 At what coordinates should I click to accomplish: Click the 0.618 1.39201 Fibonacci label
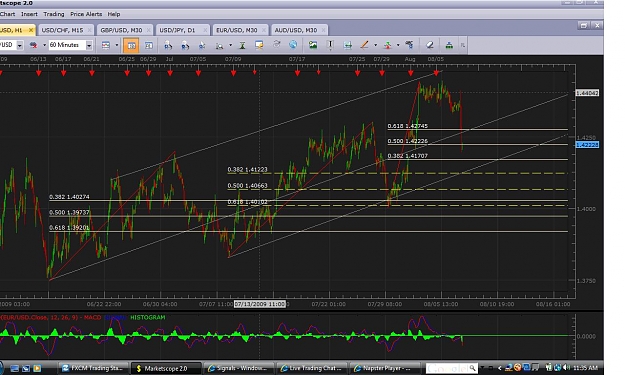click(69, 228)
